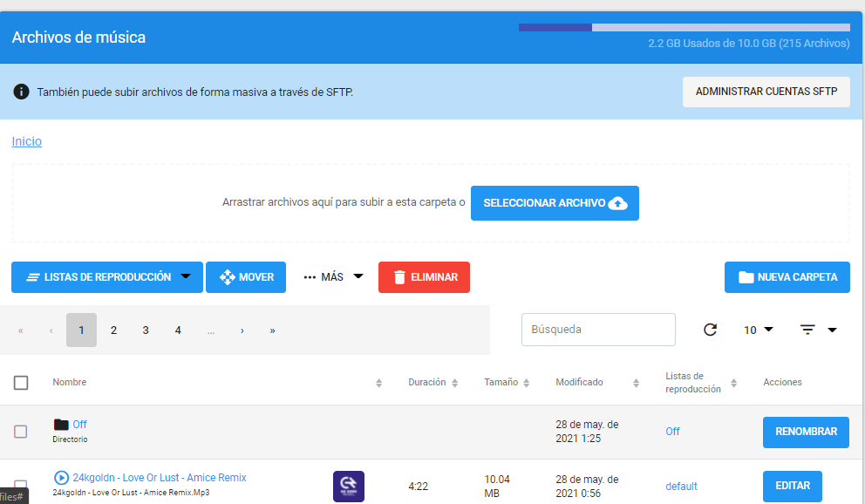Go to the first page double arrow
The height and width of the screenshot is (504, 865).
click(21, 330)
